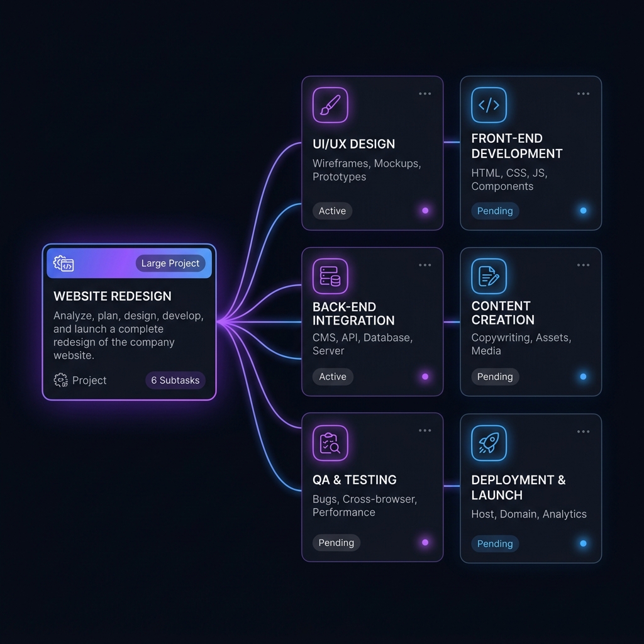
Task: Click the paintbrush icon on UI/UX Design card
Action: point(330,105)
